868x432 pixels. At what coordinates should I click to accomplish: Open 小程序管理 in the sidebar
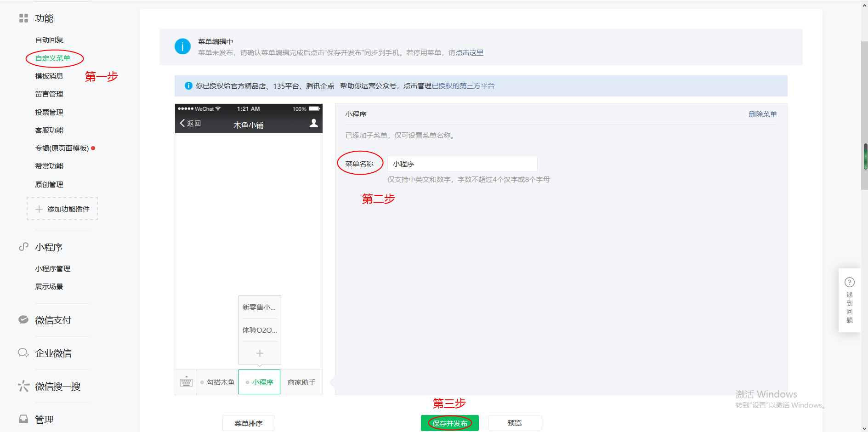53,268
